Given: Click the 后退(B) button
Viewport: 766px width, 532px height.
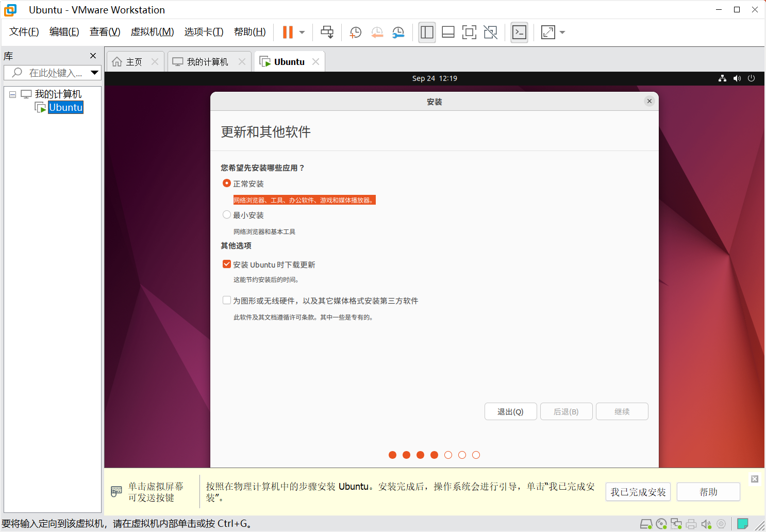Looking at the screenshot, I should 566,411.
